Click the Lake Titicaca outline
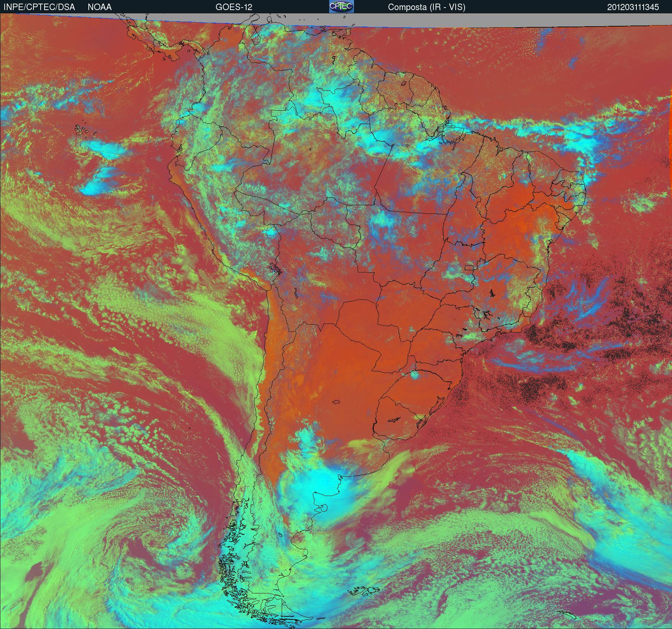Image resolution: width=672 pixels, height=629 pixels. pos(276,268)
